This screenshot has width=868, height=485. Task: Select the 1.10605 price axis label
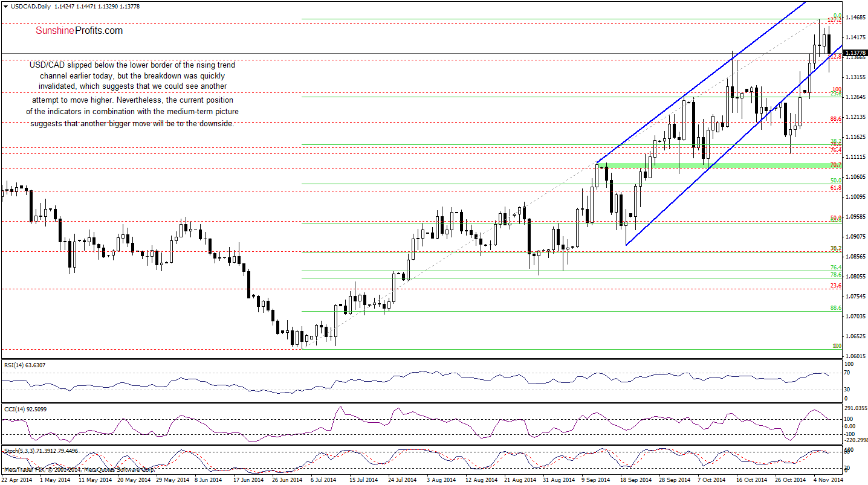point(856,177)
